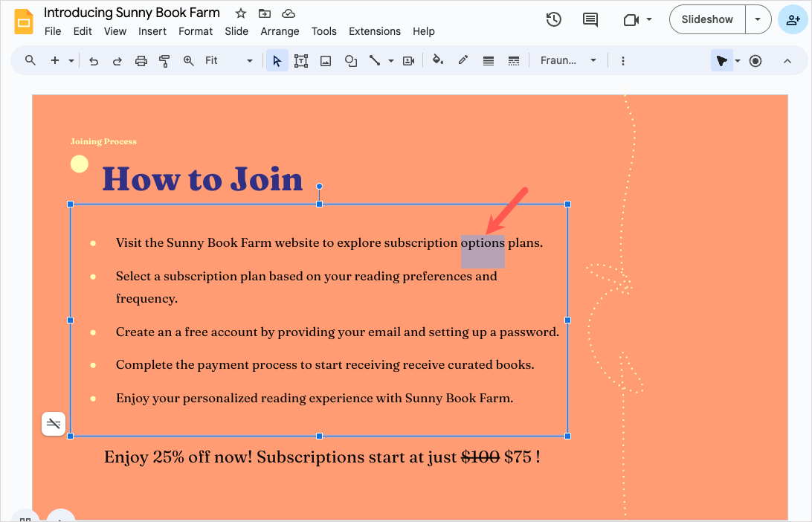Click the rotation handle above text box
Viewport: 812px width, 522px height.
[x=320, y=187]
